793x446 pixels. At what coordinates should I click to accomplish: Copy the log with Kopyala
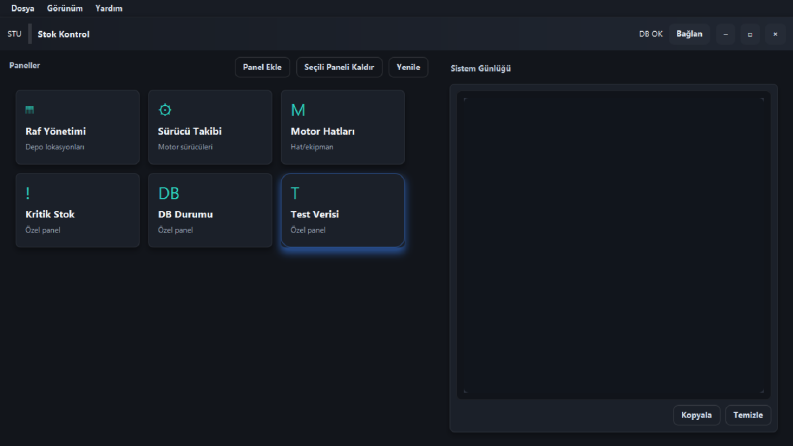(x=696, y=415)
